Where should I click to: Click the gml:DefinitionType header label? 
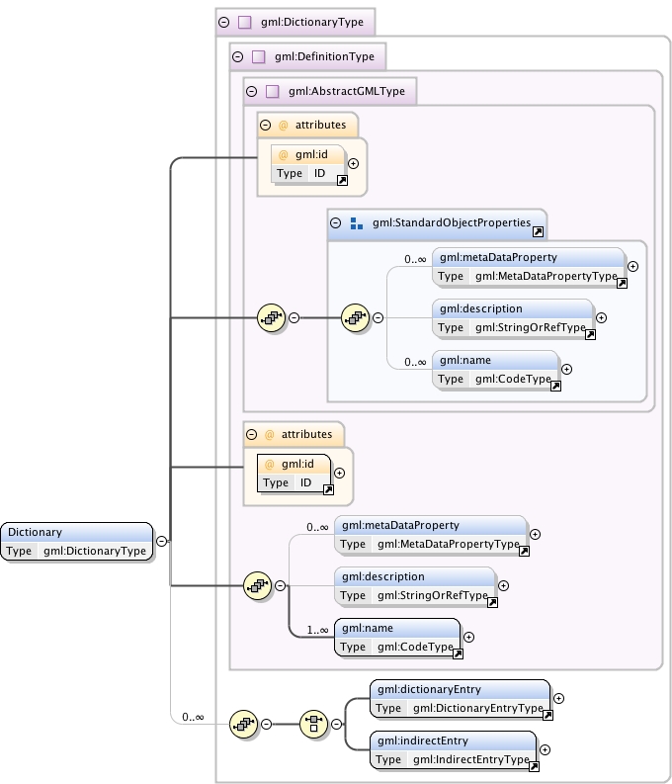(324, 56)
